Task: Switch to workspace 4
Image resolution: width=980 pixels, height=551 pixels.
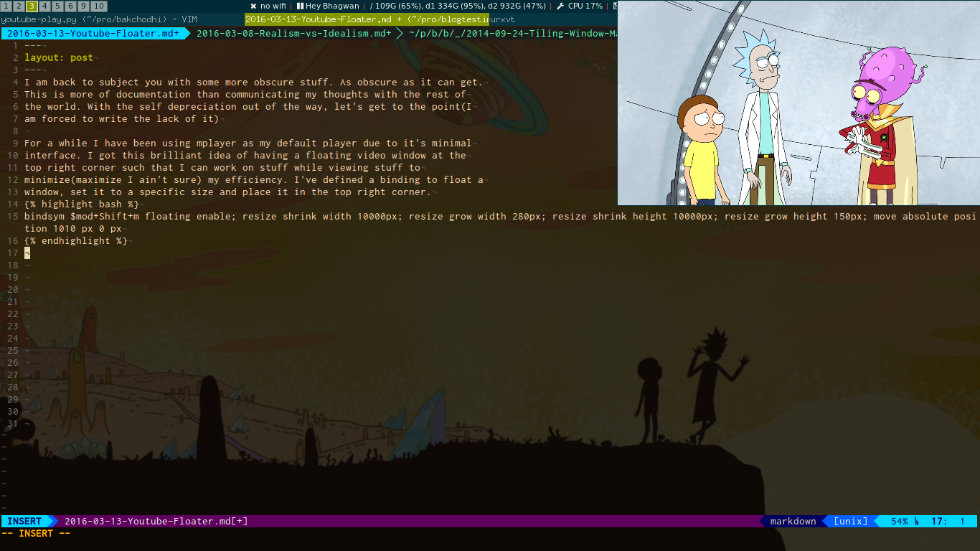Action: click(44, 6)
